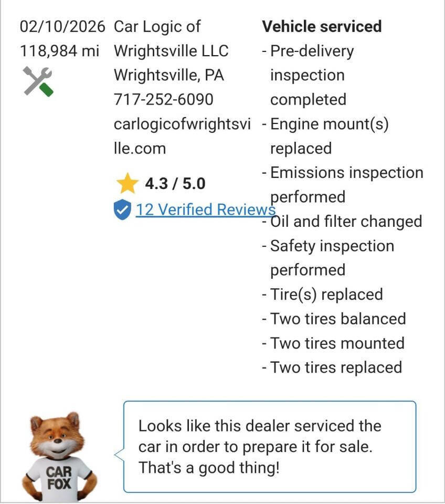Select the yellow star rating icon
445x504 pixels.
(124, 183)
